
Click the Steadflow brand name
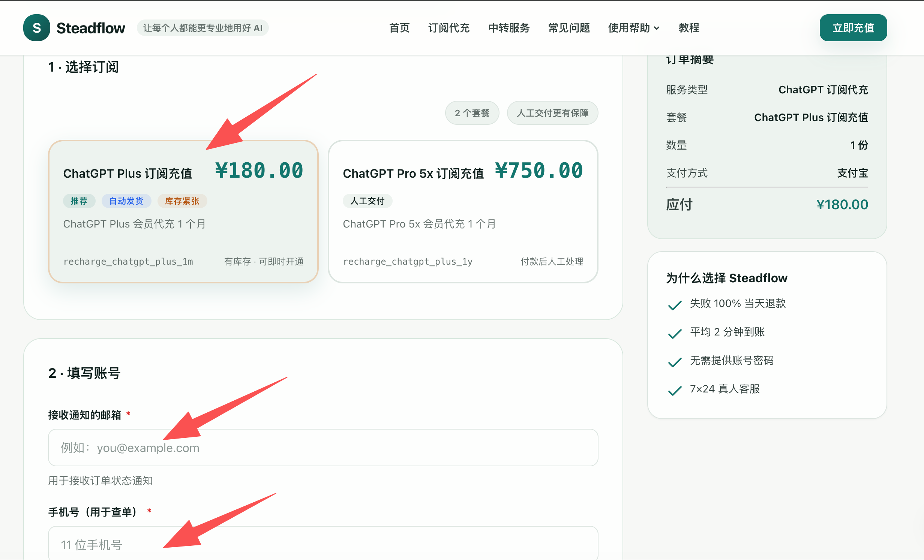coord(91,28)
